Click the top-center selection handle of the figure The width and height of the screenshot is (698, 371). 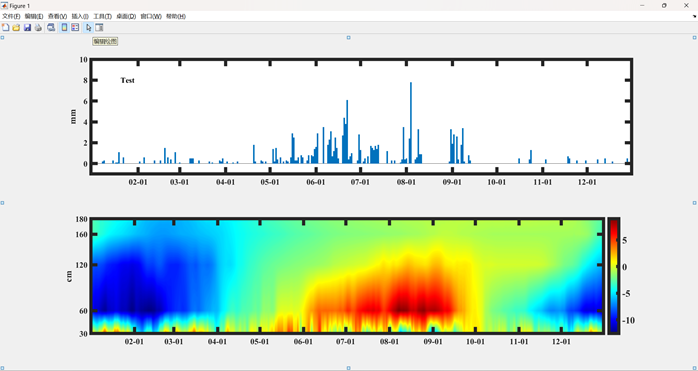tap(349, 37)
